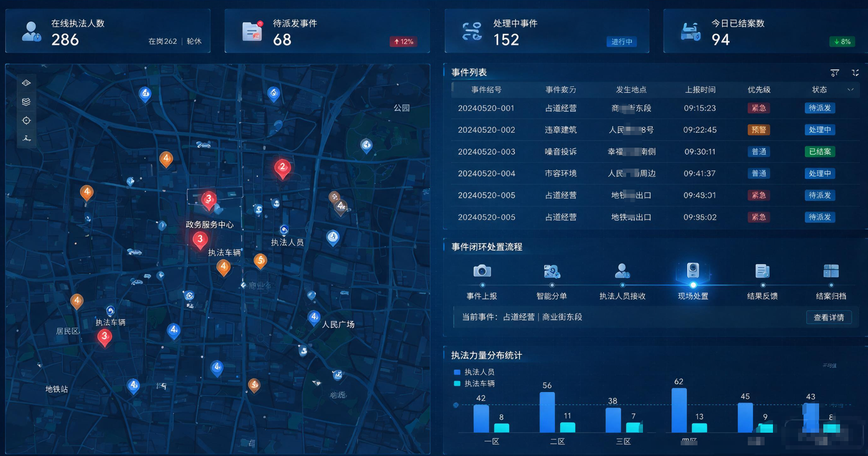Open the event list filter icon

coord(835,73)
